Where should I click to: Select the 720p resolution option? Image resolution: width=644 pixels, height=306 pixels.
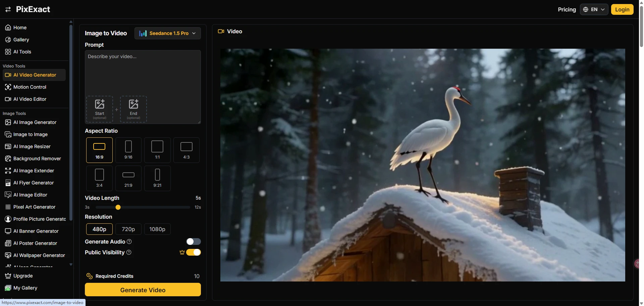point(128,229)
